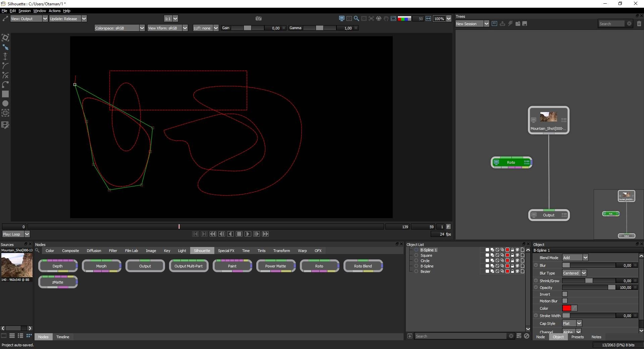Select the Tracker tool icon
Viewport: 644px width, 349px height.
tap(5, 113)
